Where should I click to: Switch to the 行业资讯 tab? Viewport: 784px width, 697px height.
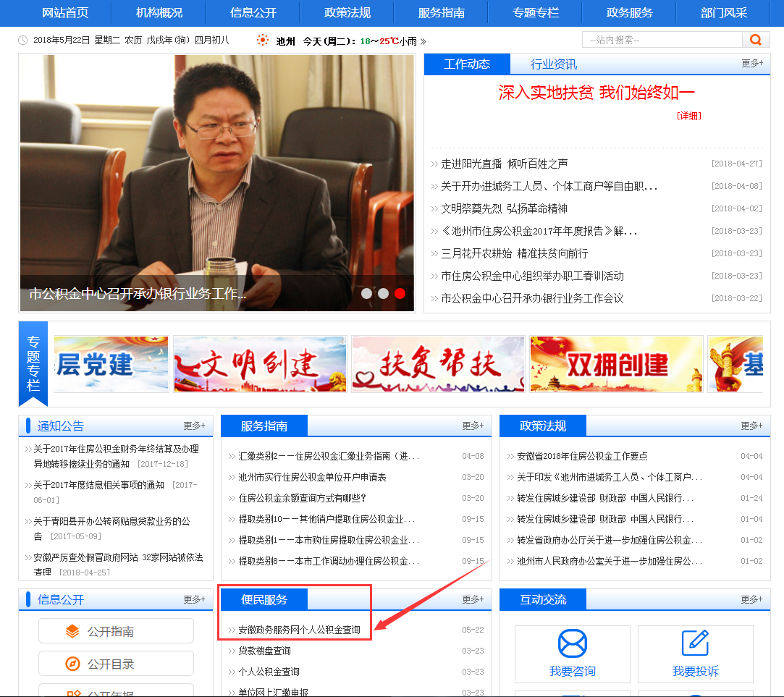(x=554, y=64)
